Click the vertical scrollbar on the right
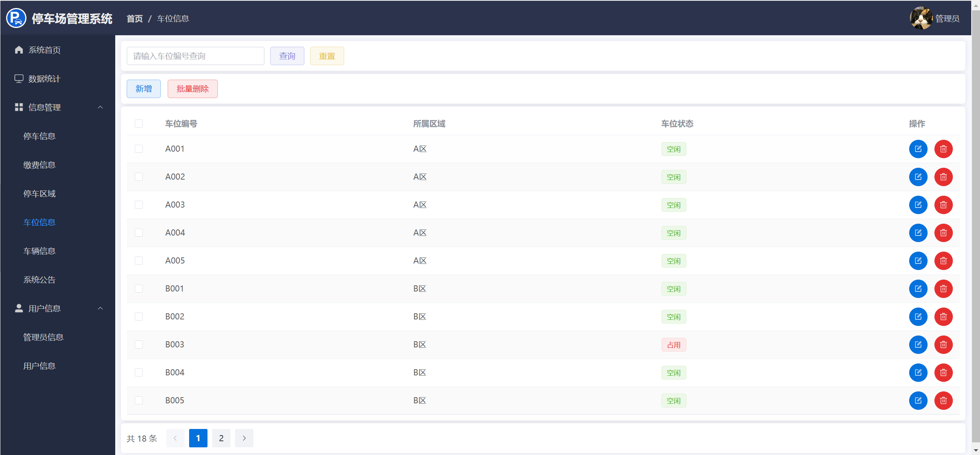Viewport: 980px width, 455px height. [x=975, y=230]
